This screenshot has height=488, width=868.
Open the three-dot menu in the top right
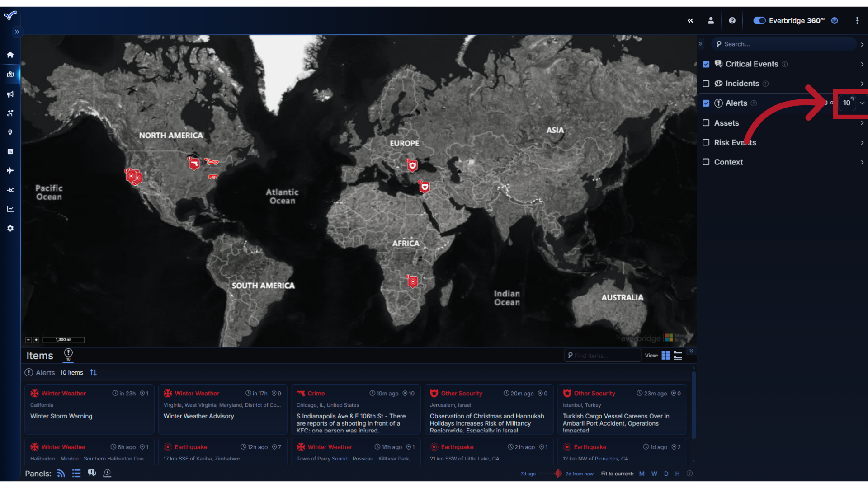pyautogui.click(x=857, y=20)
